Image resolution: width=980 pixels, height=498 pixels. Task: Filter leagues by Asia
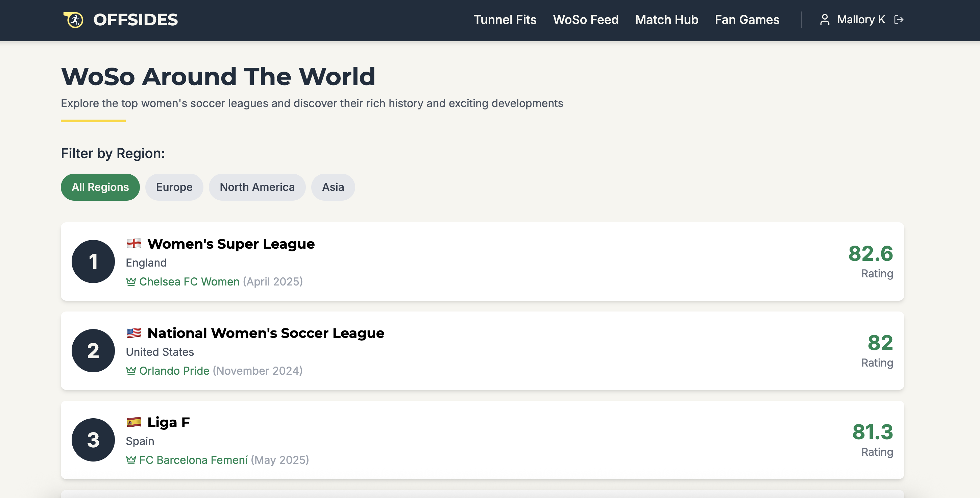pyautogui.click(x=333, y=187)
